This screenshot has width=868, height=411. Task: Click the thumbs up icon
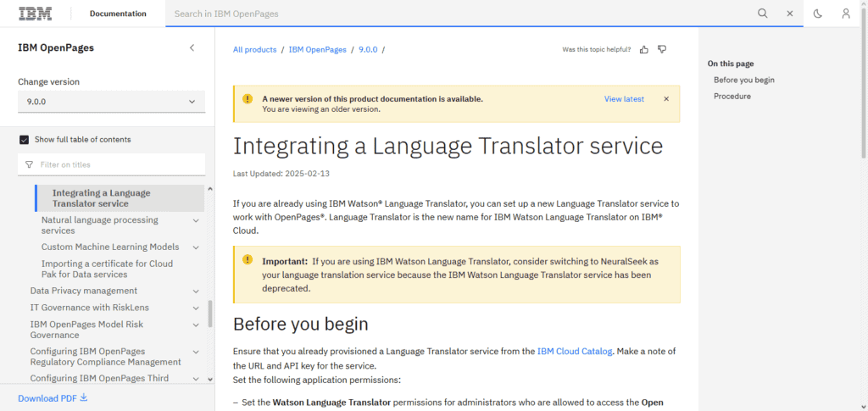pyautogui.click(x=644, y=50)
